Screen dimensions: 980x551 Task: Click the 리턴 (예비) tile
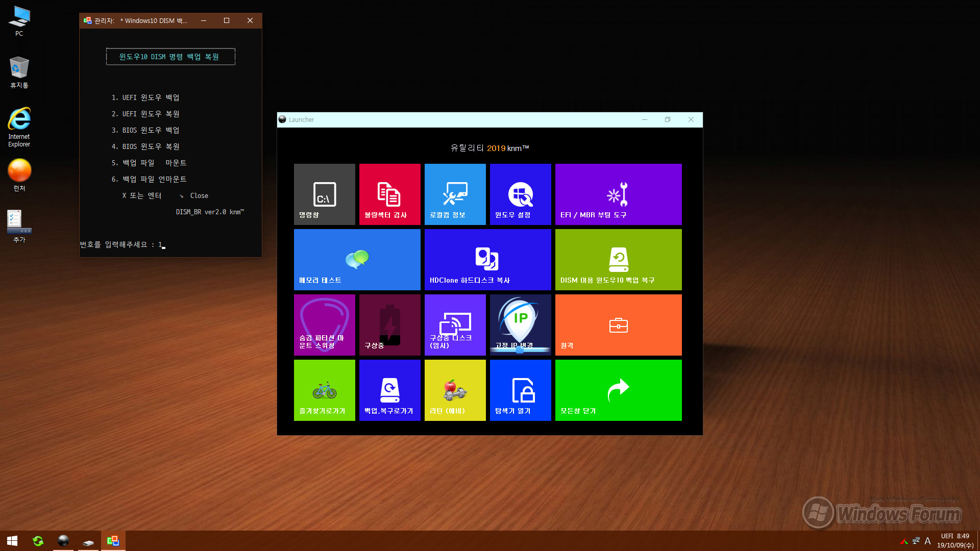click(x=455, y=390)
